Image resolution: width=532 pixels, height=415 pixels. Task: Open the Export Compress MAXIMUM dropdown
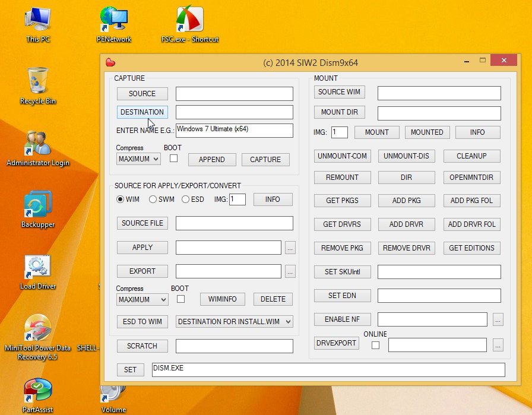[142, 300]
